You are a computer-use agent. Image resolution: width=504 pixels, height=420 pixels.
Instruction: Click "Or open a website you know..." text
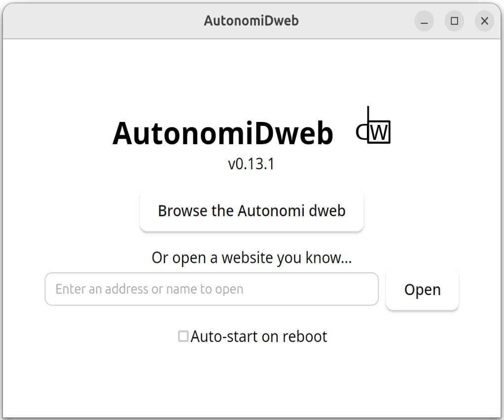[252, 257]
